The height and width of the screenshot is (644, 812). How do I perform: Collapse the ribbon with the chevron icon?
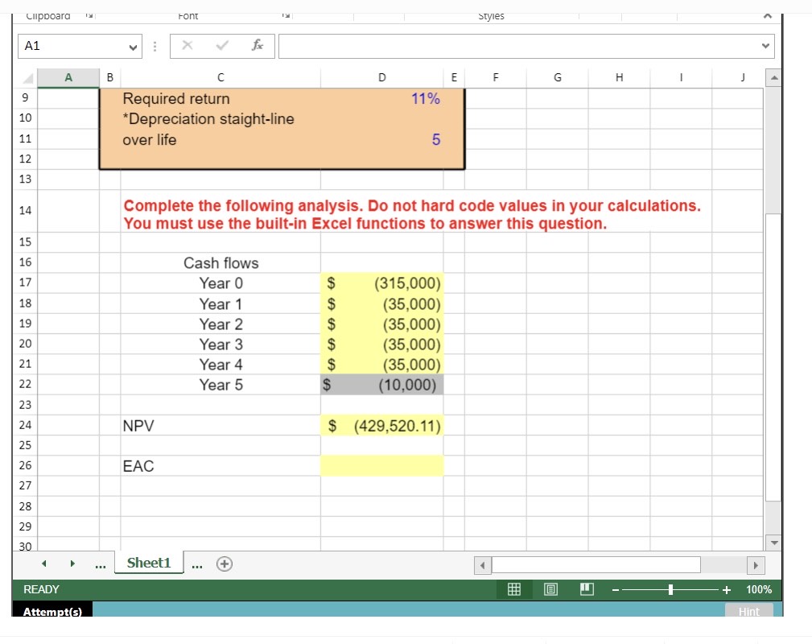768,15
